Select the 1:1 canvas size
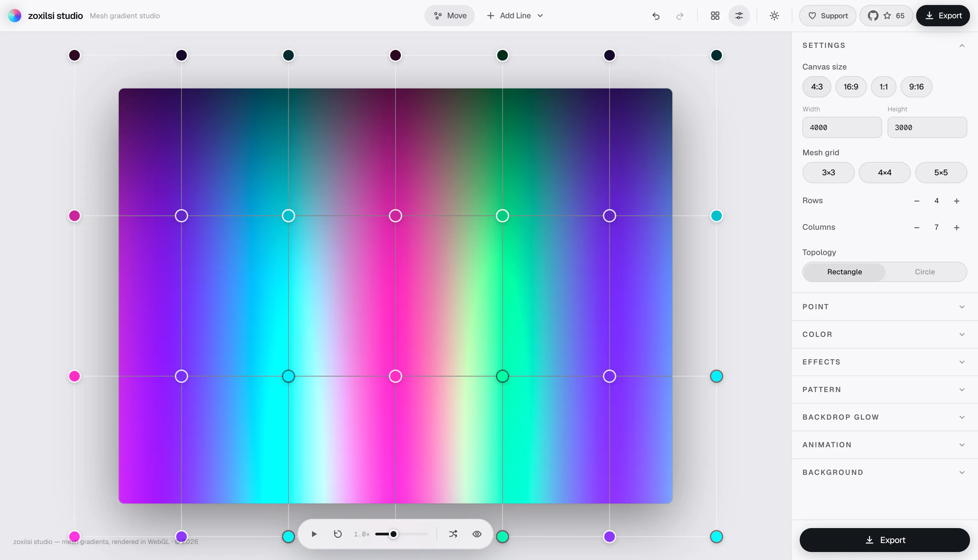 tap(883, 87)
